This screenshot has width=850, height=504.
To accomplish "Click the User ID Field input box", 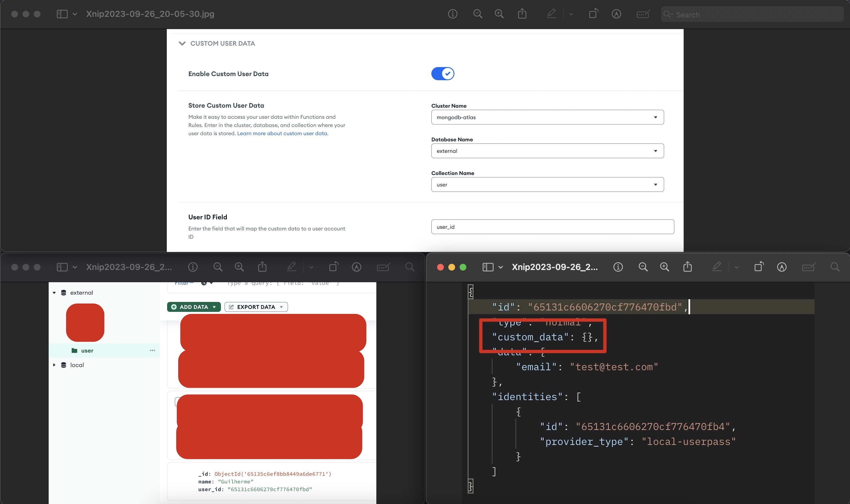I will pyautogui.click(x=552, y=227).
